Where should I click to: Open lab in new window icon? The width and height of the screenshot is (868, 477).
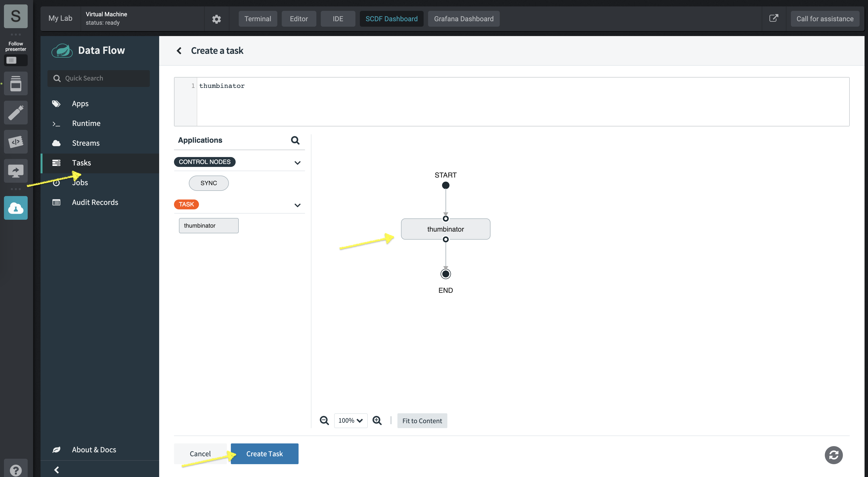tap(774, 18)
